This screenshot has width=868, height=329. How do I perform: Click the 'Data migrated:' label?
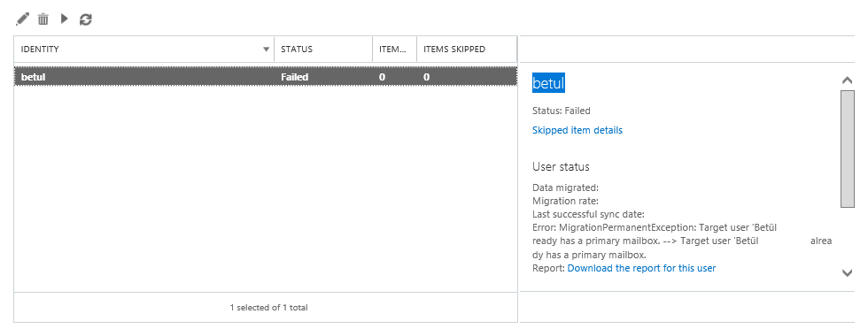(565, 188)
